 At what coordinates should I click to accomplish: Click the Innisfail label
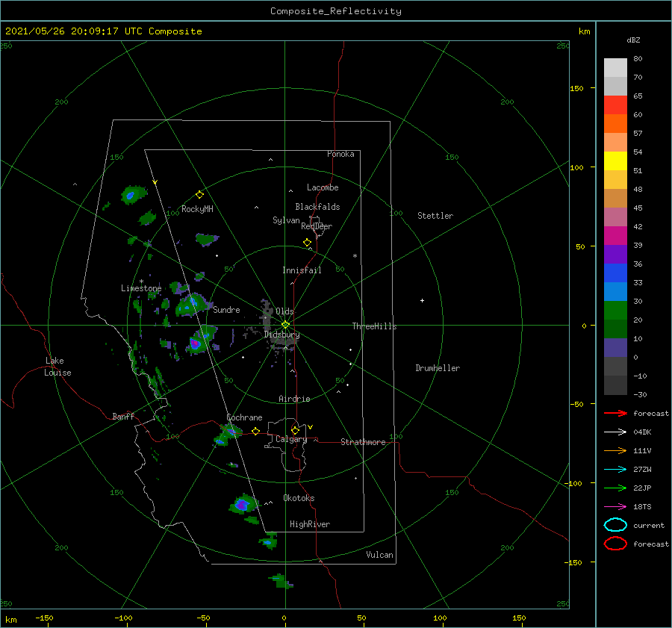click(302, 270)
